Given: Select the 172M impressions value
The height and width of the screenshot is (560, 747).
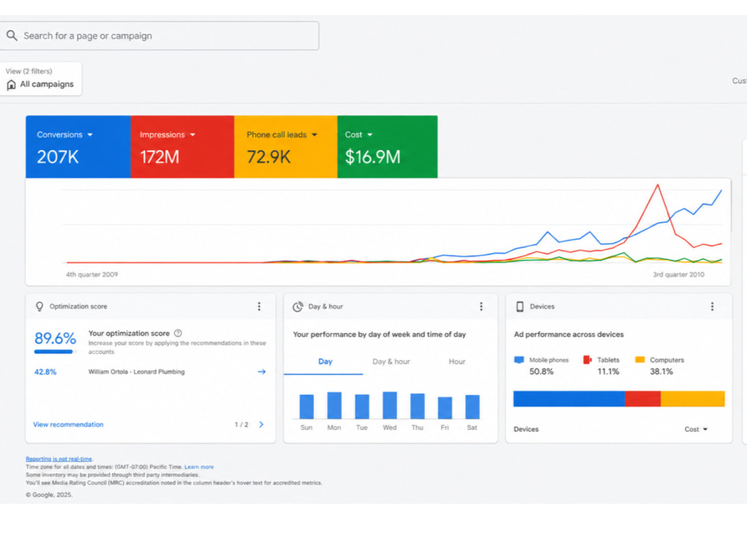Looking at the screenshot, I should click(x=160, y=157).
